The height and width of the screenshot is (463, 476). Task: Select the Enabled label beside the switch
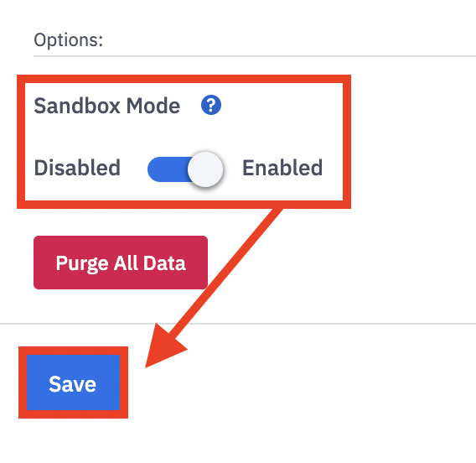(x=282, y=168)
